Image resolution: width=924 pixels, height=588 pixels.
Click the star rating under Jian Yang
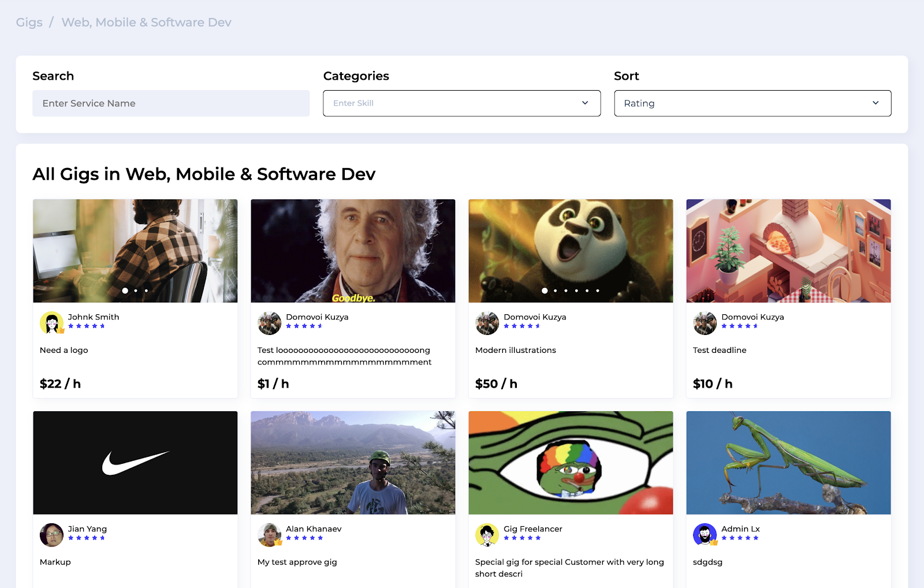(87, 538)
